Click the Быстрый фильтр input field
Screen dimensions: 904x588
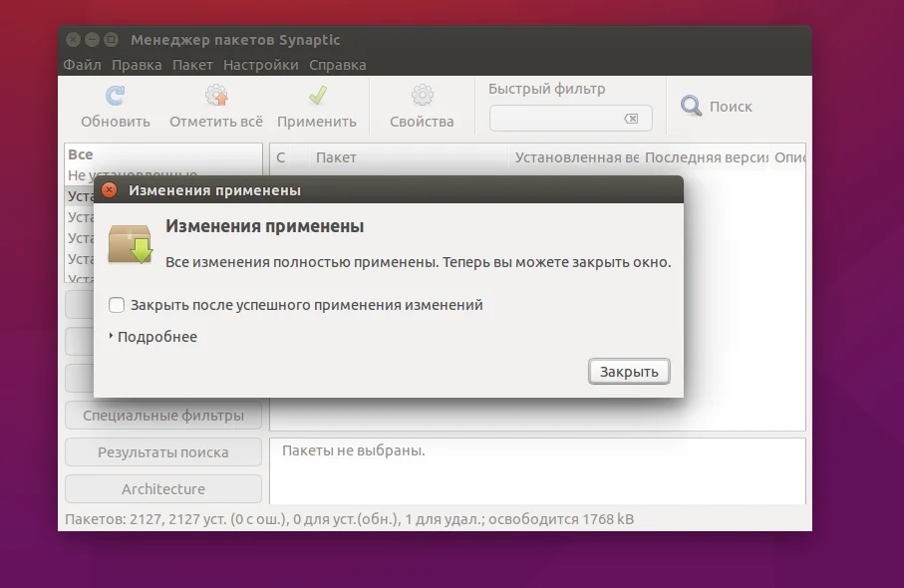pyautogui.click(x=571, y=119)
